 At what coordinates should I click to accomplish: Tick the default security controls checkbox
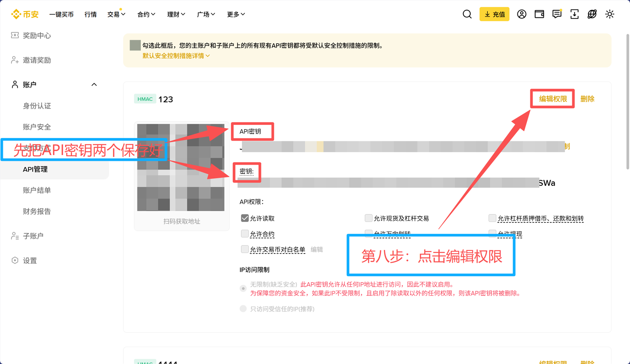135,45
